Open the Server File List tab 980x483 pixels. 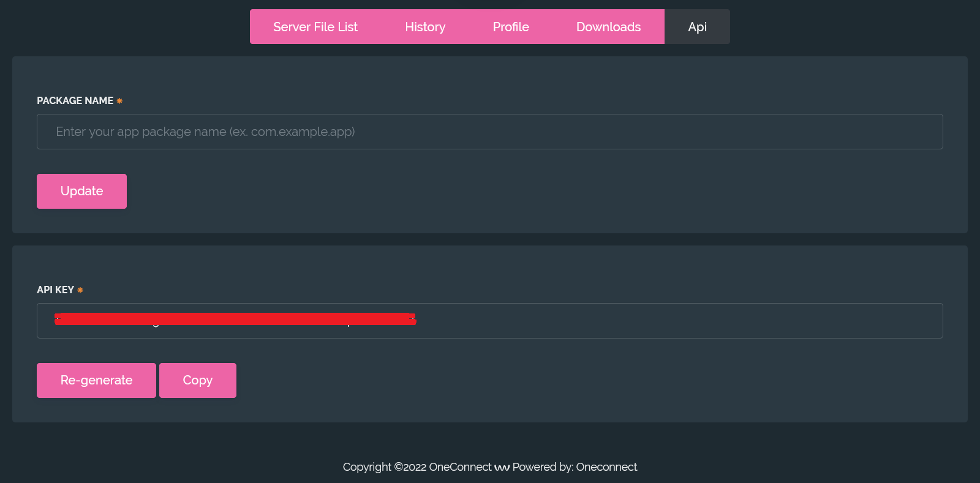point(315,27)
